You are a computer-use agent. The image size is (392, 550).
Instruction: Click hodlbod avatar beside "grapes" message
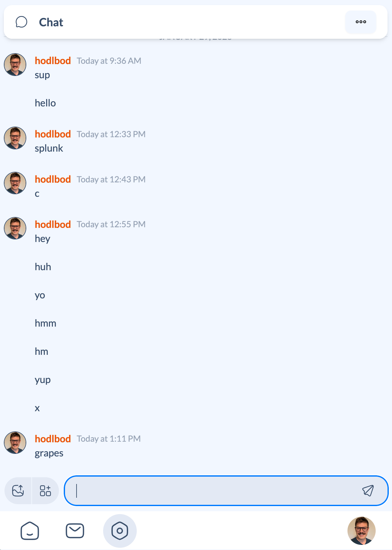coord(15,442)
